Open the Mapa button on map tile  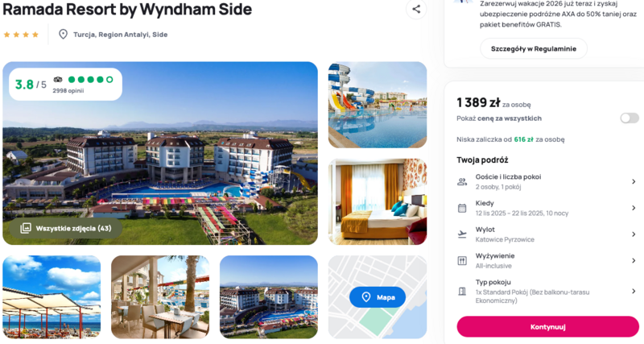(x=378, y=297)
